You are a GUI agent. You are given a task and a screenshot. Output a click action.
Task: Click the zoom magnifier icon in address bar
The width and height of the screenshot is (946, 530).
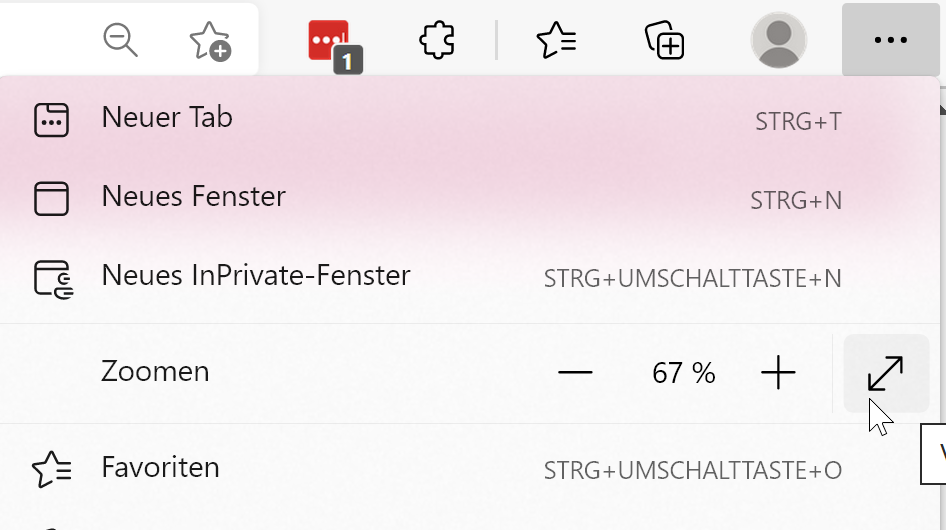121,41
